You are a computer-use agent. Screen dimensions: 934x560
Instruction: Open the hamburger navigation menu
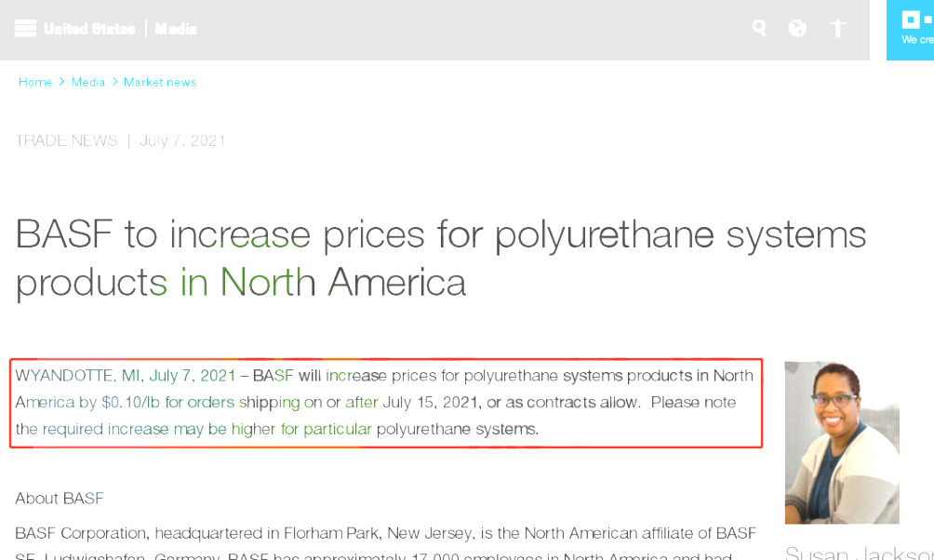[x=26, y=28]
